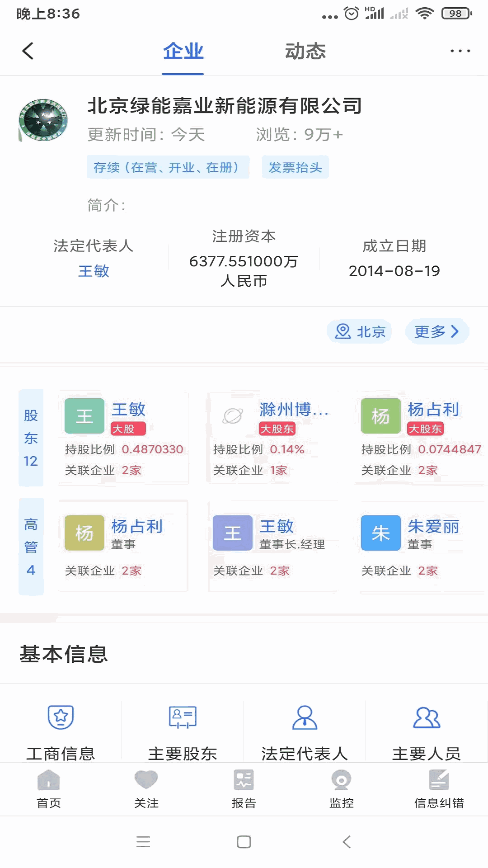The height and width of the screenshot is (868, 488).
Task: Expand 更多 with chevron arrow
Action: 437,331
